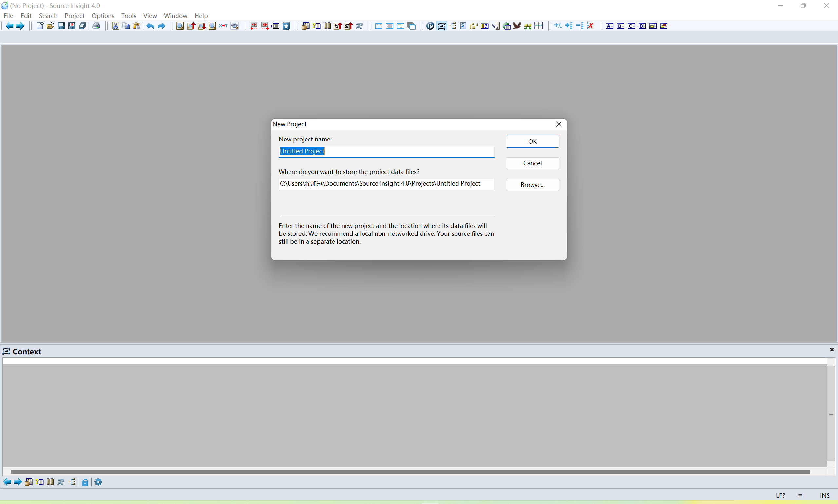Screen dimensions: 838x504
Task: Click the red X delete icon in the toolbar
Action: 590,26
